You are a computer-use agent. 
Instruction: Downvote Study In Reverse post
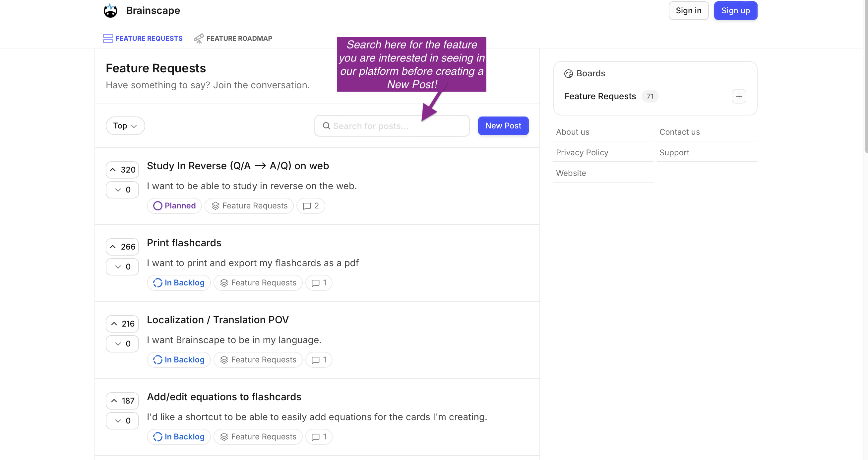click(122, 190)
